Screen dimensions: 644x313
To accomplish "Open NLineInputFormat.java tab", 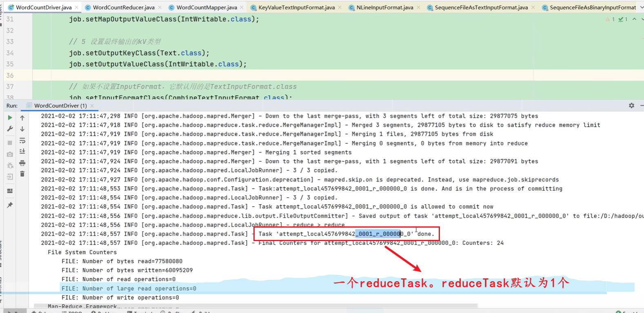I will tap(385, 7).
